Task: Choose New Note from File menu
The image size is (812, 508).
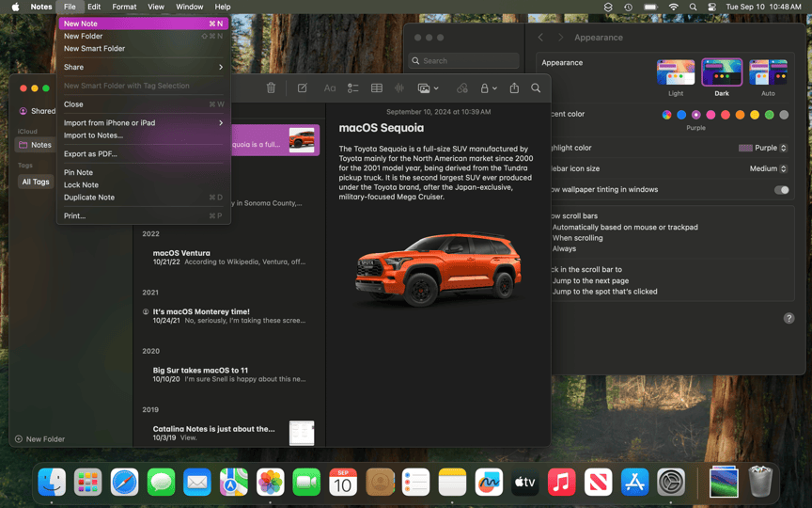Action: 144,24
